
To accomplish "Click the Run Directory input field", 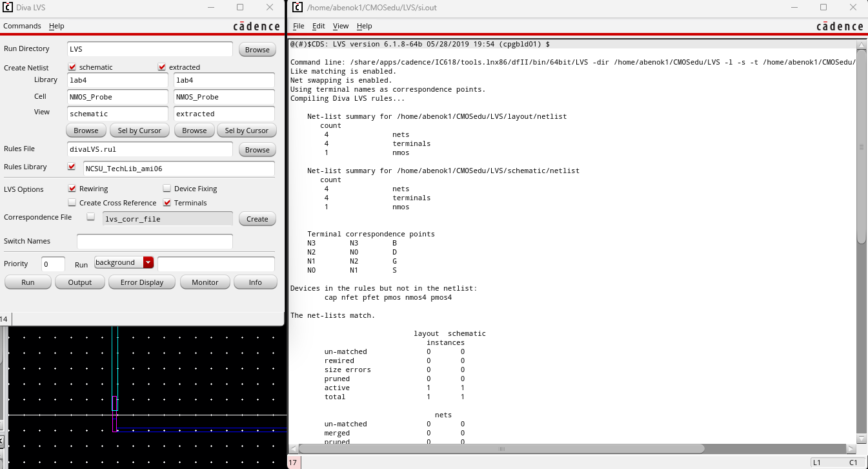I will (150, 49).
